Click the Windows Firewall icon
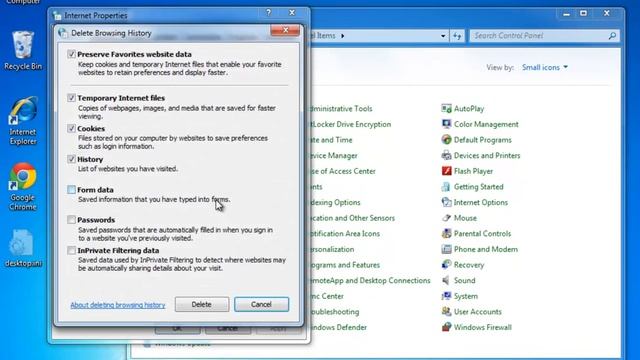Image resolution: width=640 pixels, height=360 pixels. click(446, 327)
